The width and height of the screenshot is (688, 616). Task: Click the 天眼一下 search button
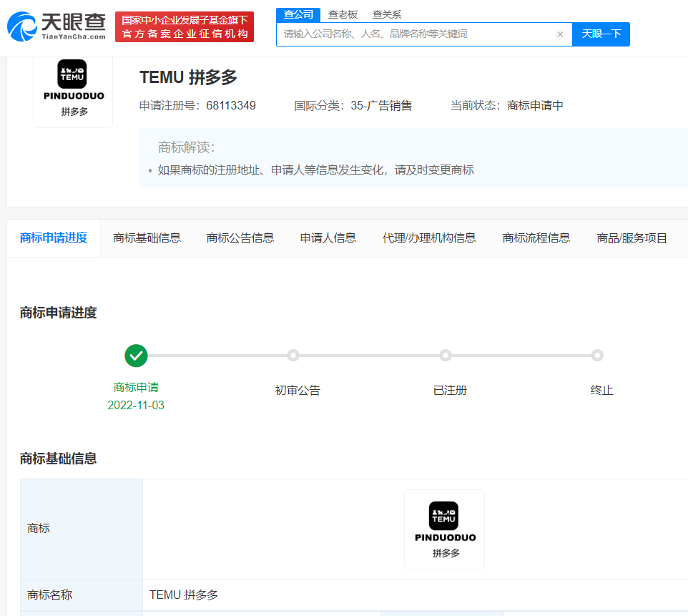click(x=601, y=34)
